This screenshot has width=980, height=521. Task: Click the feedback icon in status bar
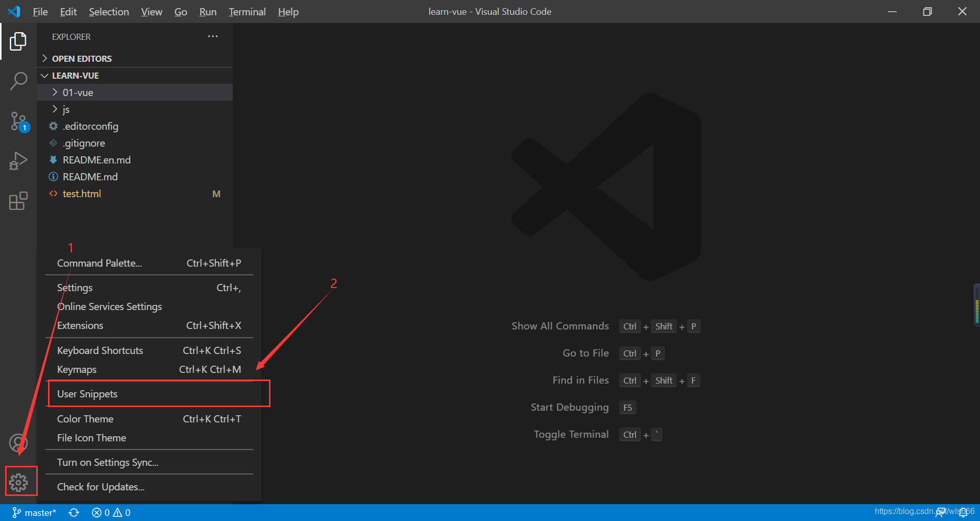(940, 513)
